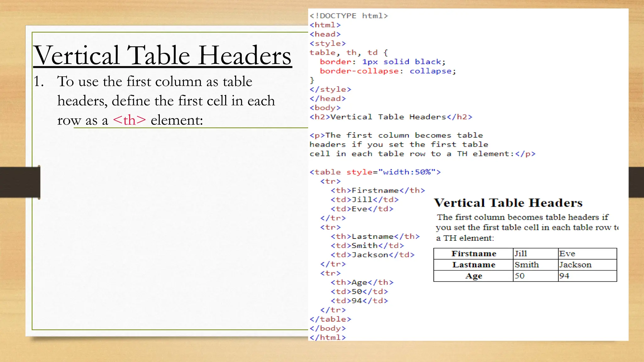The height and width of the screenshot is (362, 644).
Task: Click the red '<th>' text in the bullet
Action: (130, 120)
